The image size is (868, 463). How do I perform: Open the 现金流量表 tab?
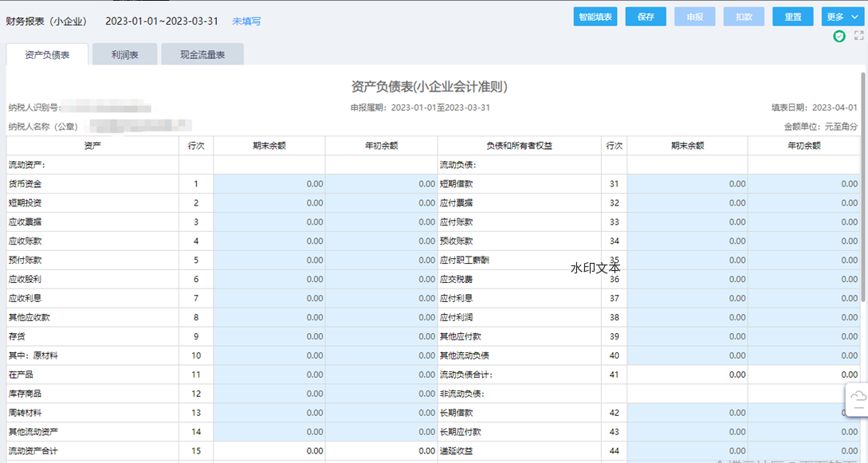[202, 55]
